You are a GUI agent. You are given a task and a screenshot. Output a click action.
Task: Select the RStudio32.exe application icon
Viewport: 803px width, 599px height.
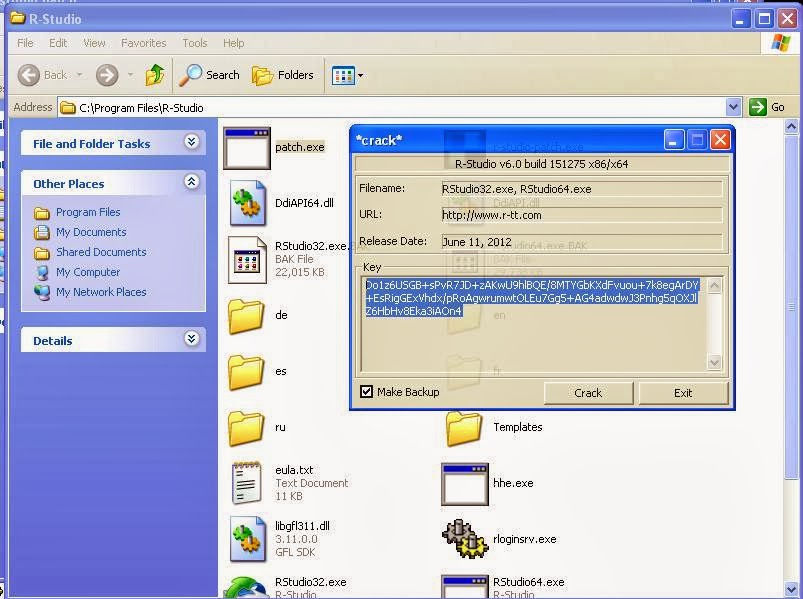tap(246, 587)
